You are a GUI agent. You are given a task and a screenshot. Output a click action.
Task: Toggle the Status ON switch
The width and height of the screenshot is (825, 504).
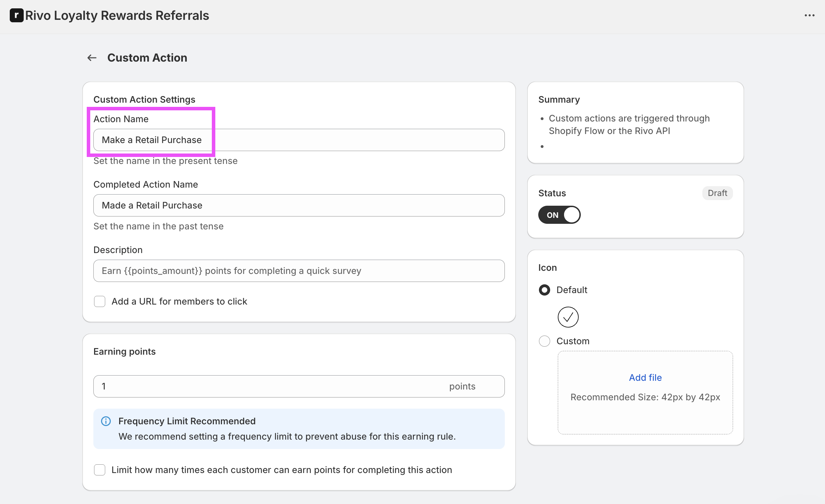559,215
